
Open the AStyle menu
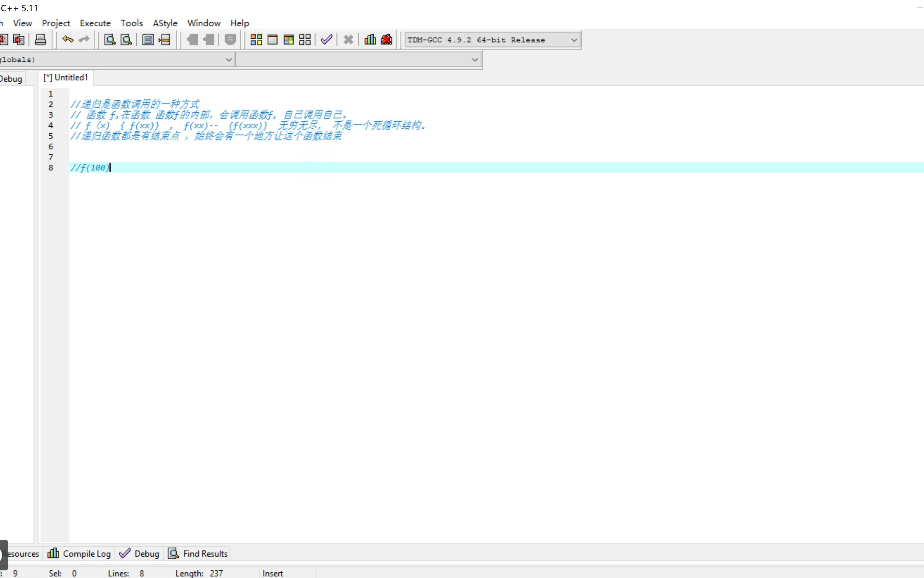[x=165, y=23]
